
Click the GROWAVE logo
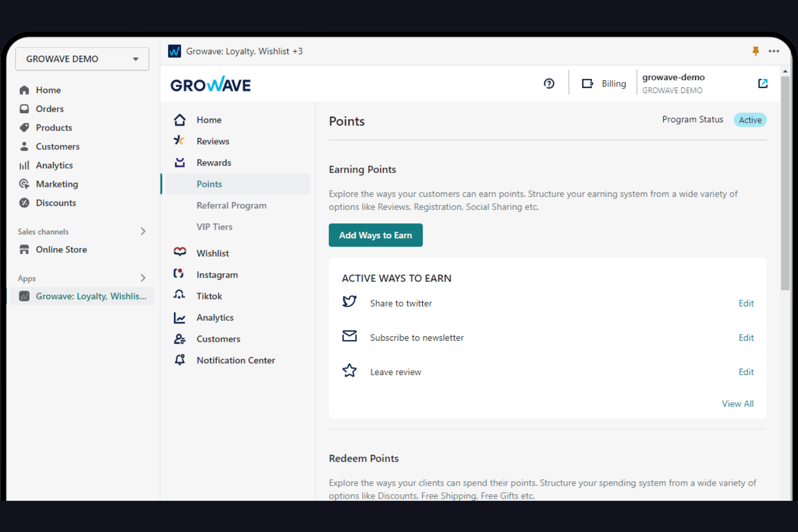pos(210,85)
